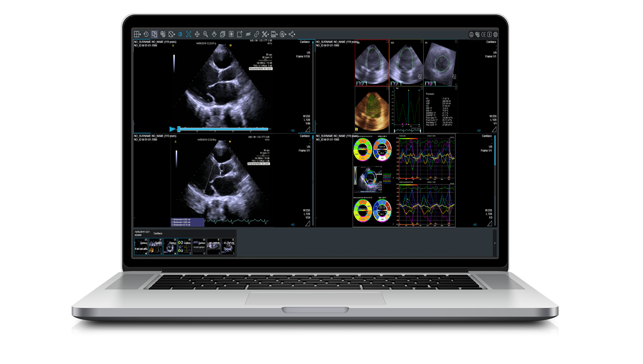Click corner triangle handle of bottom-left viewport

(x=308, y=223)
